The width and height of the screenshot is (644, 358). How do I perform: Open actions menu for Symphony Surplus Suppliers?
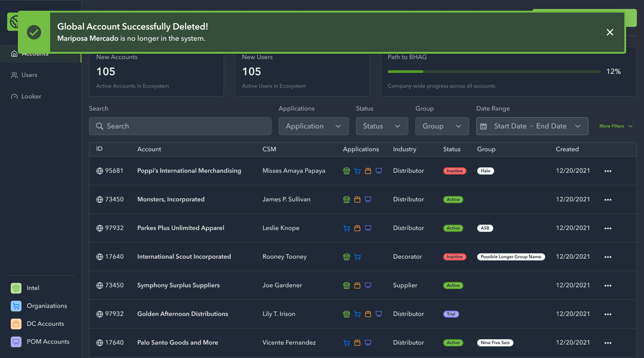click(x=608, y=286)
